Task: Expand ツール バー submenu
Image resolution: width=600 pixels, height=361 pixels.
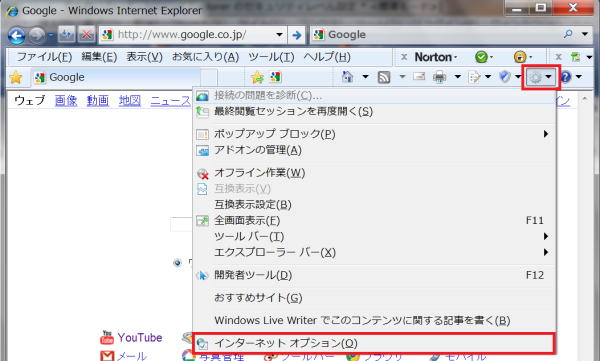Action: pos(546,237)
